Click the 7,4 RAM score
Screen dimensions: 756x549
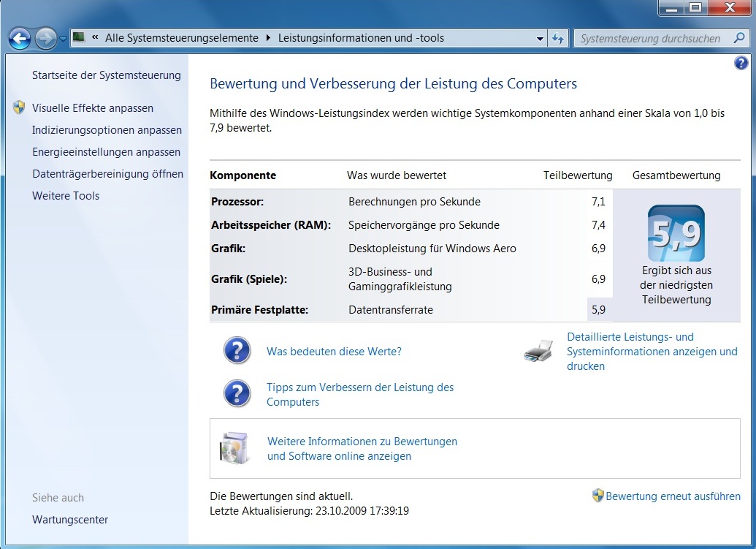(598, 225)
